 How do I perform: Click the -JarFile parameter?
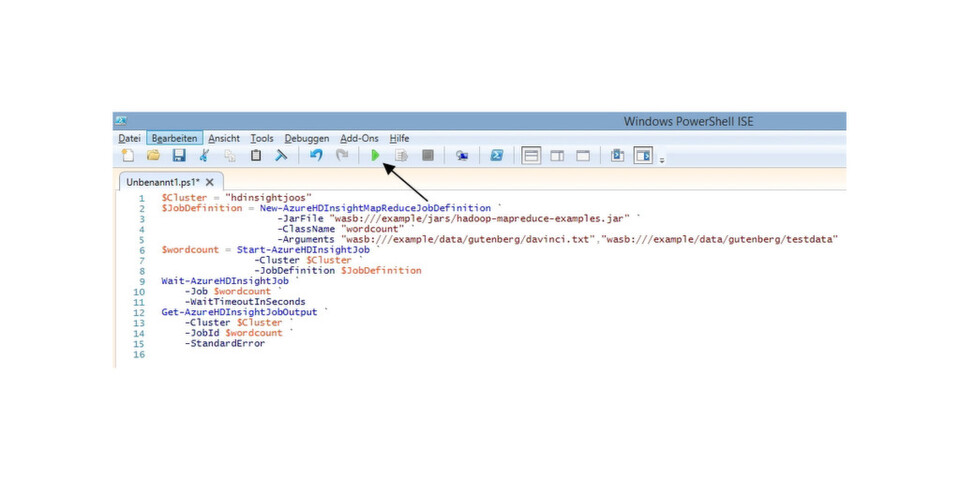[x=300, y=219]
